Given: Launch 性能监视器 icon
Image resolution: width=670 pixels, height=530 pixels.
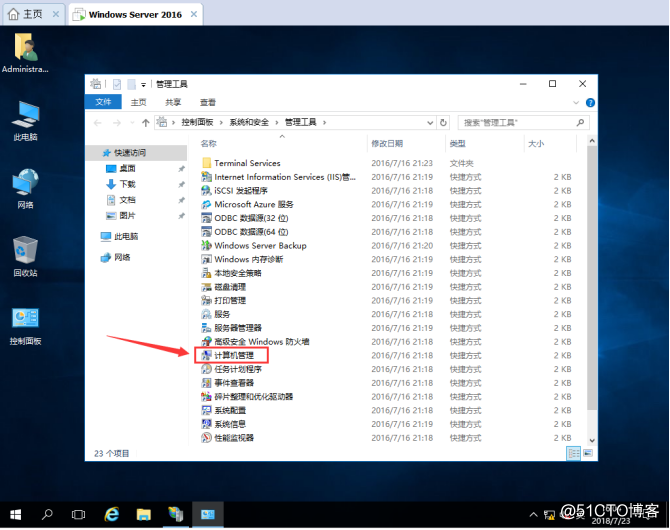Looking at the screenshot, I should point(206,438).
